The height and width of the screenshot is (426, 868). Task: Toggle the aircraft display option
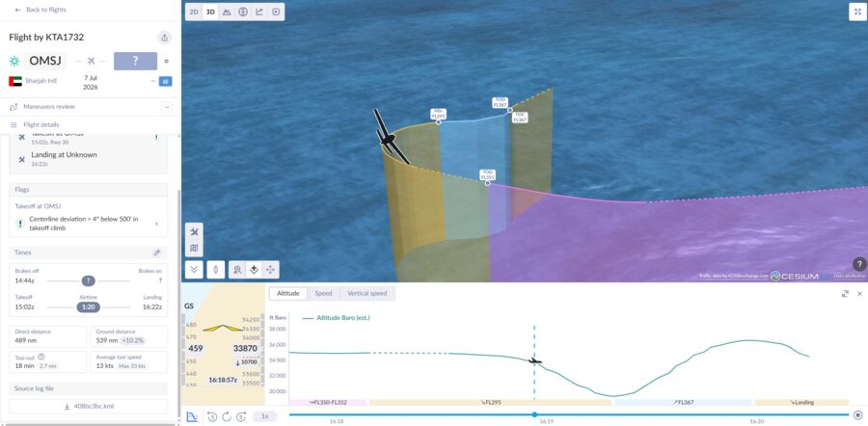[194, 232]
